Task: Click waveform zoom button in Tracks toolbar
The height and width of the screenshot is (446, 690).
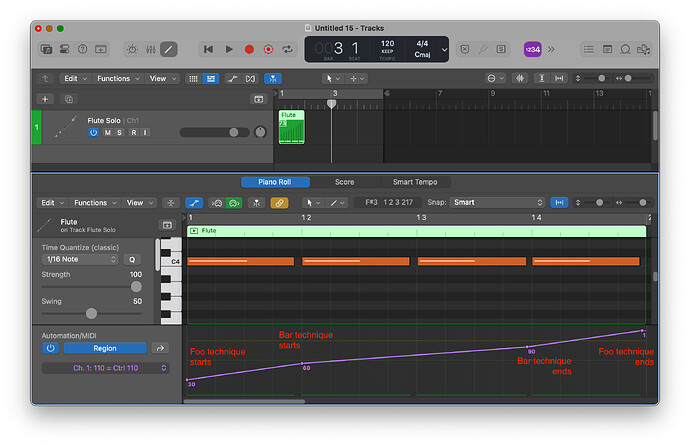Action: tap(520, 78)
